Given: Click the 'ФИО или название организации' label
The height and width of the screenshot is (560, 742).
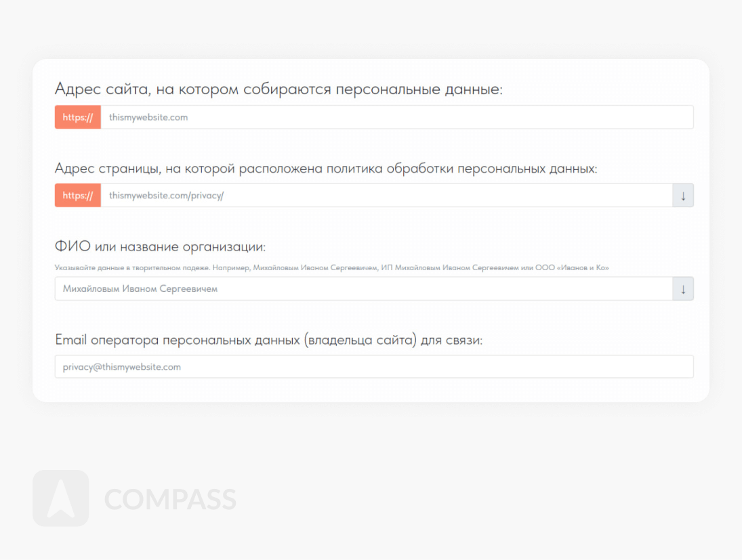Looking at the screenshot, I should [160, 246].
